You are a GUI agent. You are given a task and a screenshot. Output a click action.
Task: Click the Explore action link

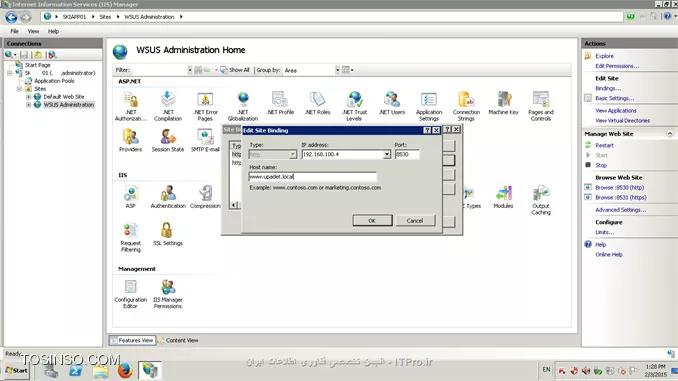coord(604,56)
